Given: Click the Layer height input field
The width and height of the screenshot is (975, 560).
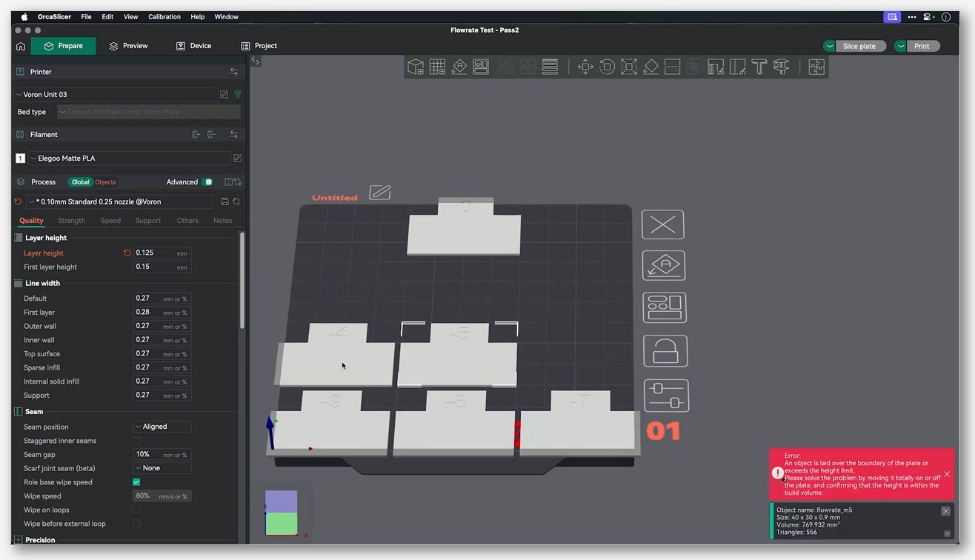Looking at the screenshot, I should (162, 253).
